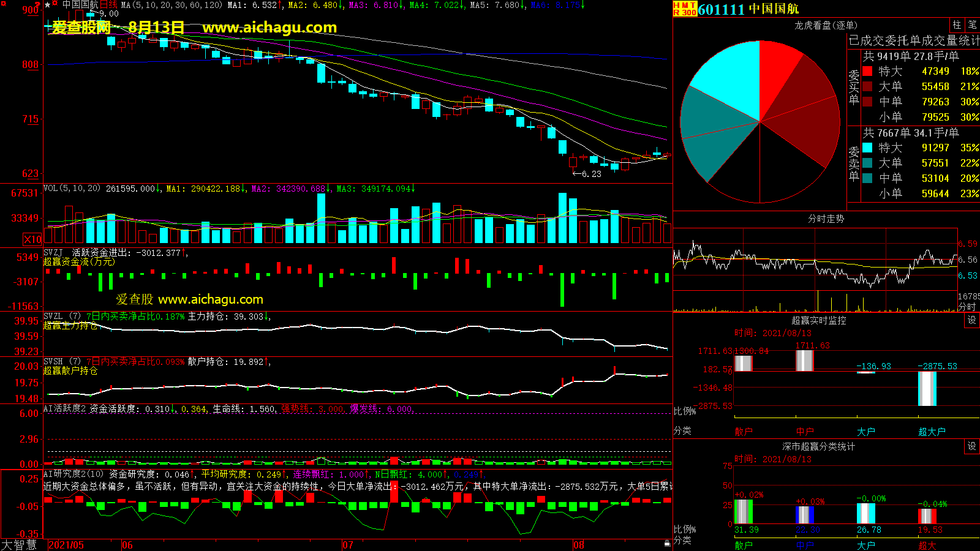Switch to 笔 tick view

point(972,25)
